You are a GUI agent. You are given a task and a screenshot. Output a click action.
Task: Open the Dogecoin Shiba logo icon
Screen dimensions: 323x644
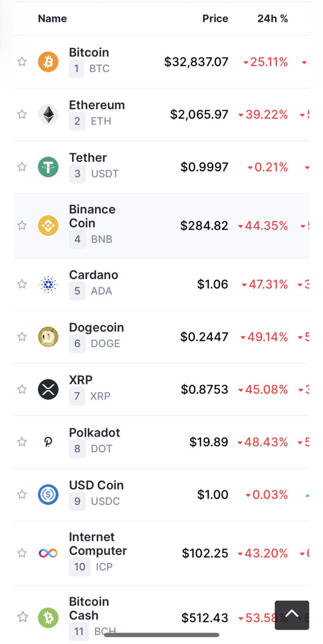coord(48,337)
